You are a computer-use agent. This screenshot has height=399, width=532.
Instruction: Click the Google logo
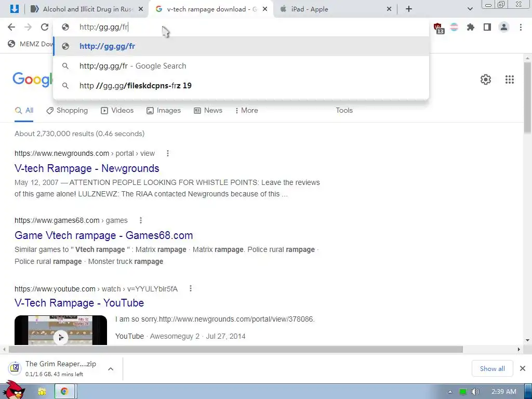33,79
